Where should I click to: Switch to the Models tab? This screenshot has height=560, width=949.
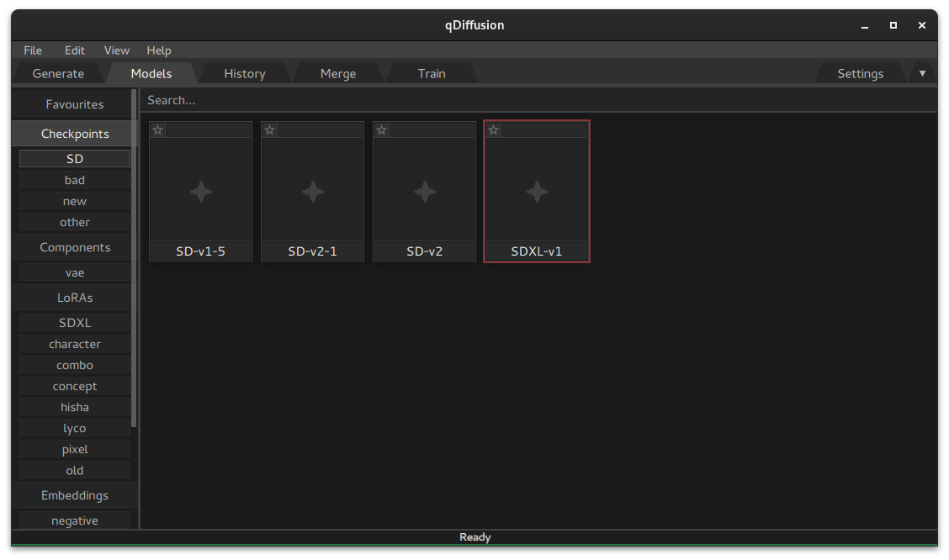tap(151, 73)
